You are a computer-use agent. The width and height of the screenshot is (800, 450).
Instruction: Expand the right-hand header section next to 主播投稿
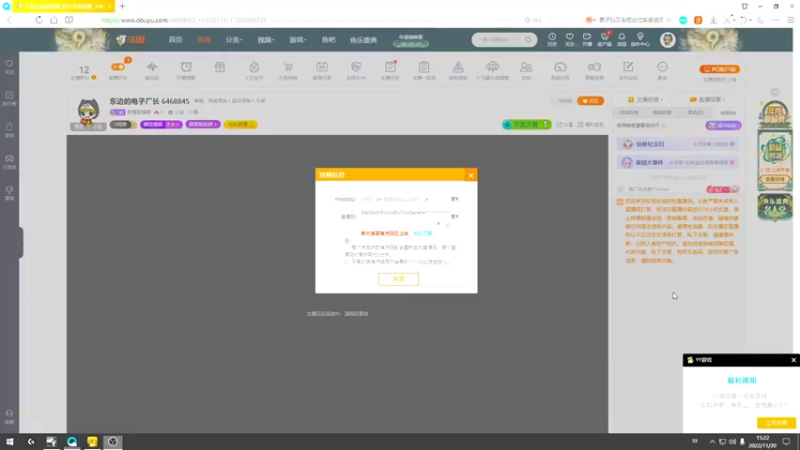pos(707,99)
